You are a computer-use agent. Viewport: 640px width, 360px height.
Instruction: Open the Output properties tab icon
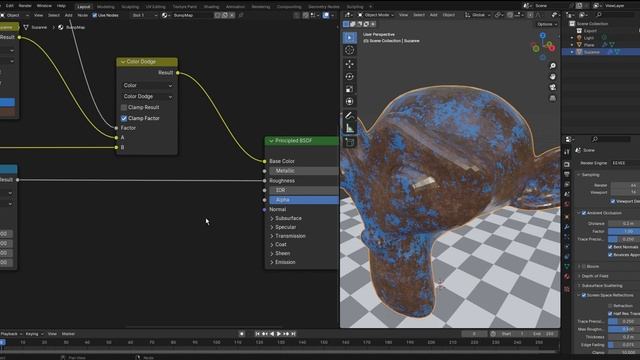pos(567,174)
